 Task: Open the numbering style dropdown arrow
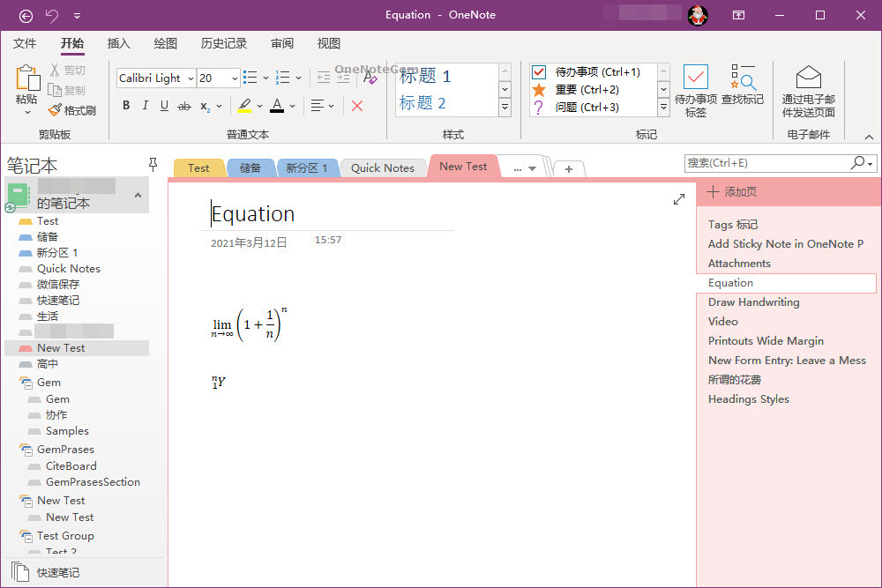pyautogui.click(x=298, y=78)
